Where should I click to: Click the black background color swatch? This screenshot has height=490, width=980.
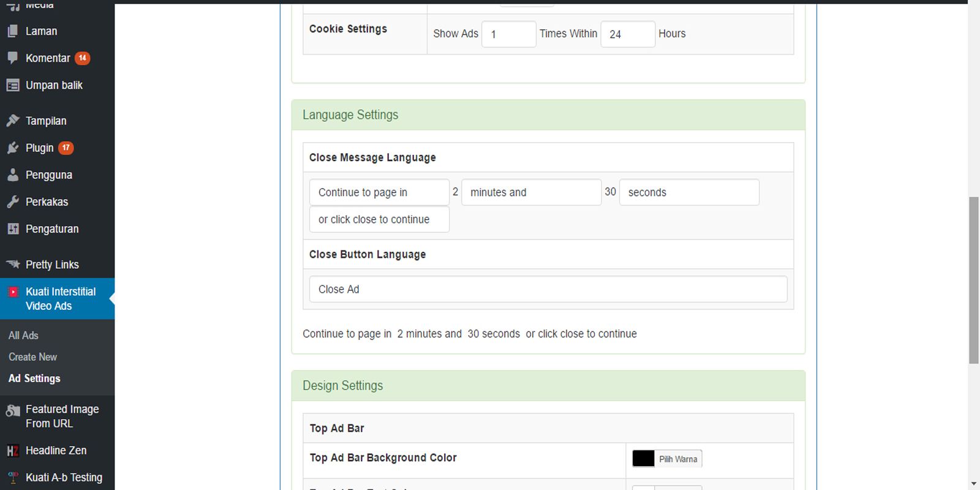643,459
